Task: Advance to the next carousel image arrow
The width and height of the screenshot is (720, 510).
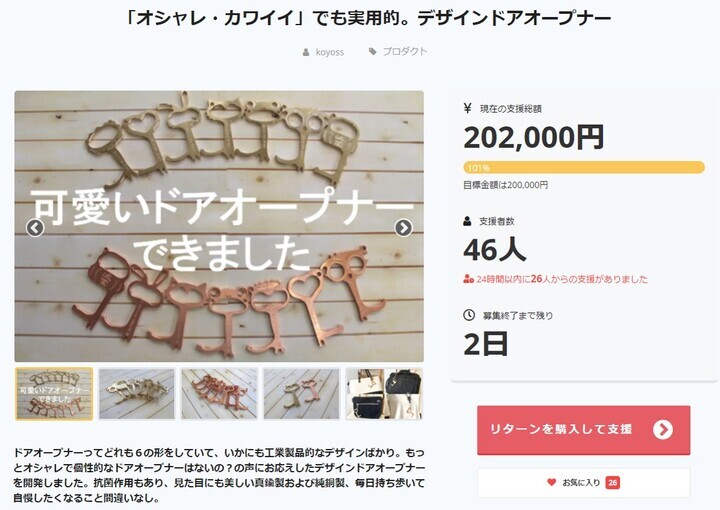Action: [x=404, y=228]
